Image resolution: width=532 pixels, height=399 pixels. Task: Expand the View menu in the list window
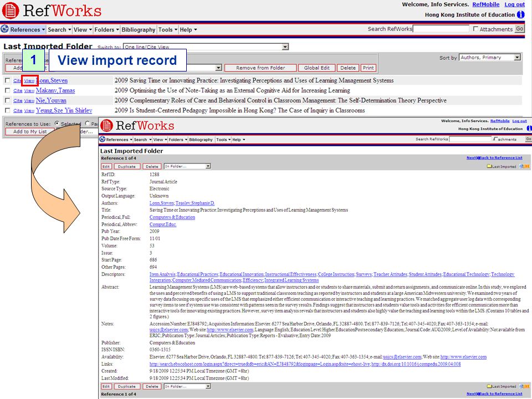click(83, 29)
